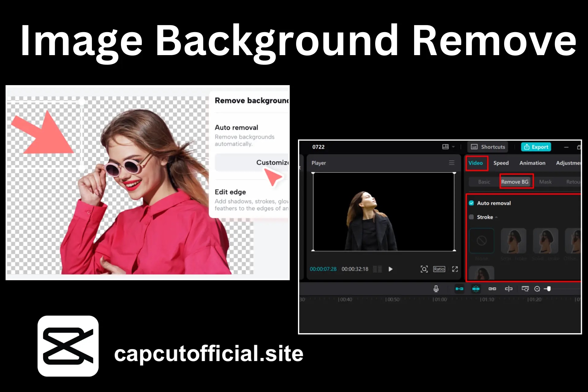Viewport: 588px width, 392px height.
Task: Select the None stroke thumbnail
Action: [481, 241]
